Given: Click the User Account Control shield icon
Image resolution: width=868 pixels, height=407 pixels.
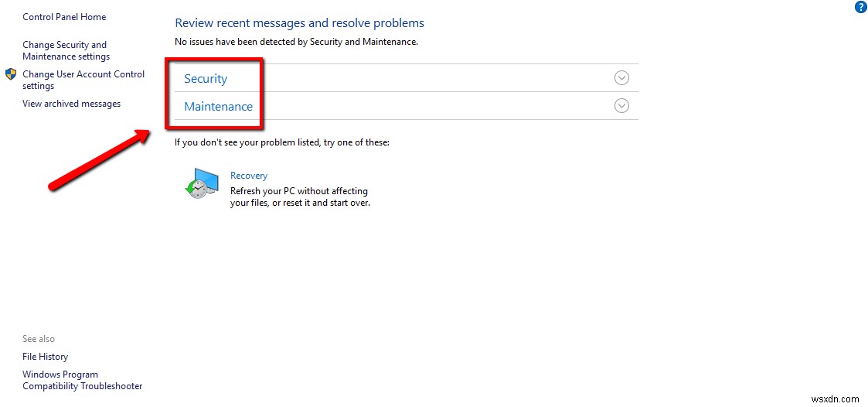Looking at the screenshot, I should click(11, 74).
